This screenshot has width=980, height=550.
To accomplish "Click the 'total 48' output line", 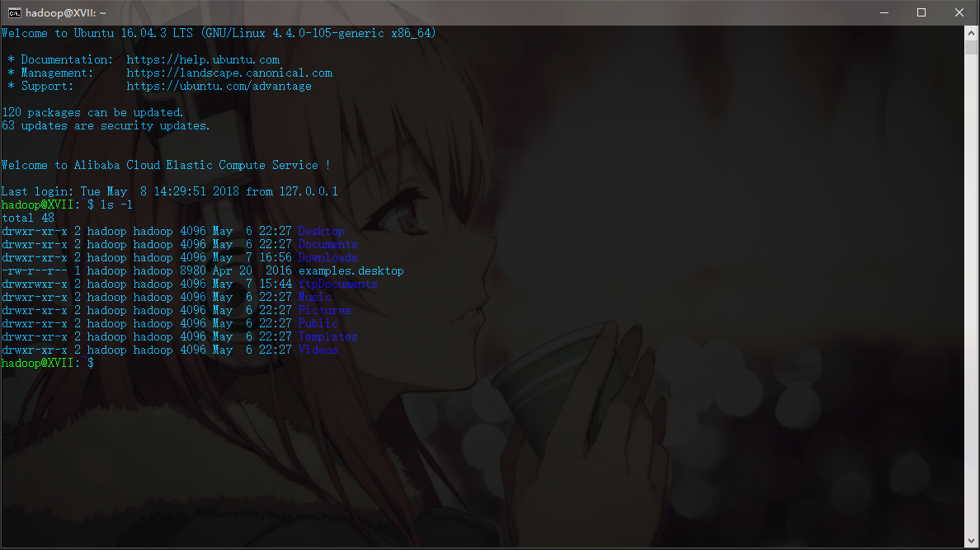I will pyautogui.click(x=28, y=219).
